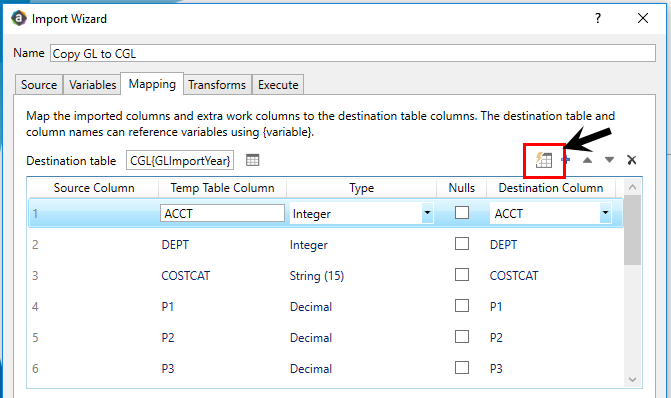Open the Variables tab
Viewport: 671px width, 398px height.
(x=92, y=85)
